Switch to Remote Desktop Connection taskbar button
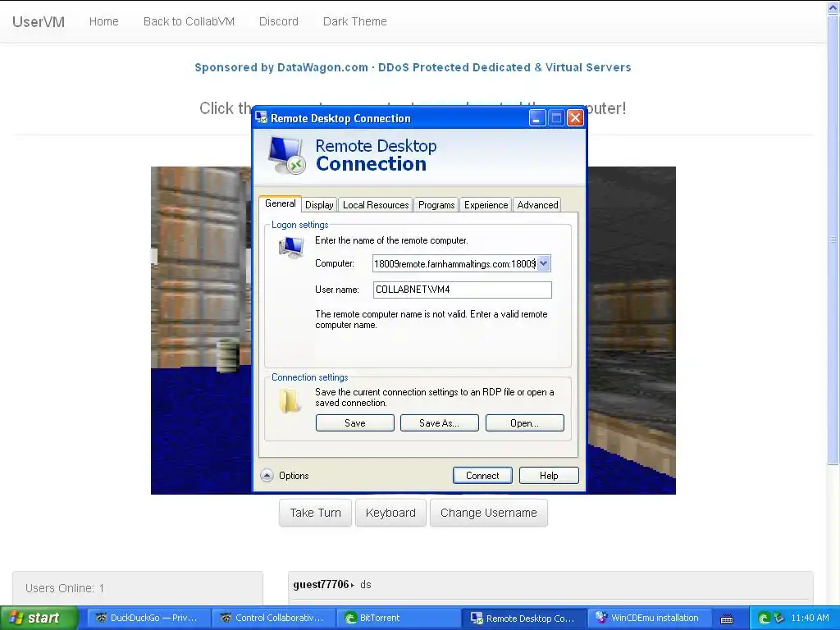Image resolution: width=840 pixels, height=630 pixels. (x=524, y=619)
